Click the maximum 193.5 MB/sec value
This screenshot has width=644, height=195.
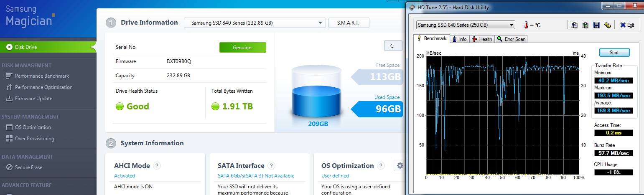613,96
